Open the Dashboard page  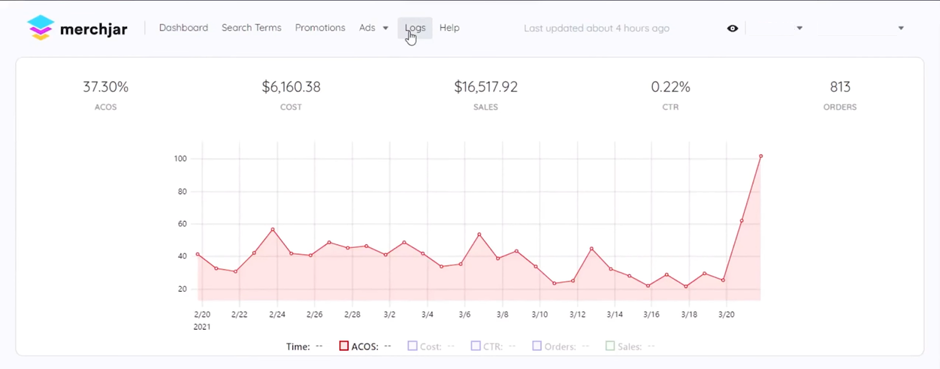click(183, 28)
